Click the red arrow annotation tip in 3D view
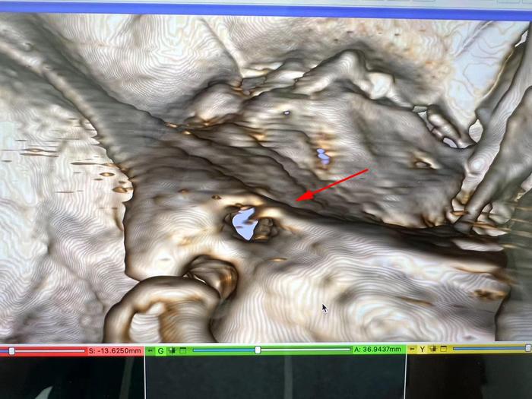This screenshot has height=399, width=532. (298, 201)
